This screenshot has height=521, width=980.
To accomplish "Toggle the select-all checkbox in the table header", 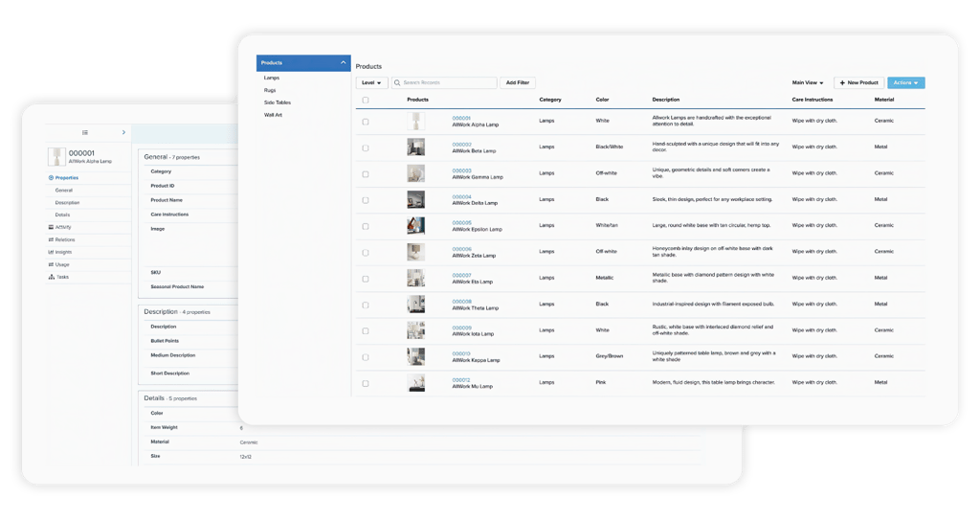I will (x=366, y=100).
